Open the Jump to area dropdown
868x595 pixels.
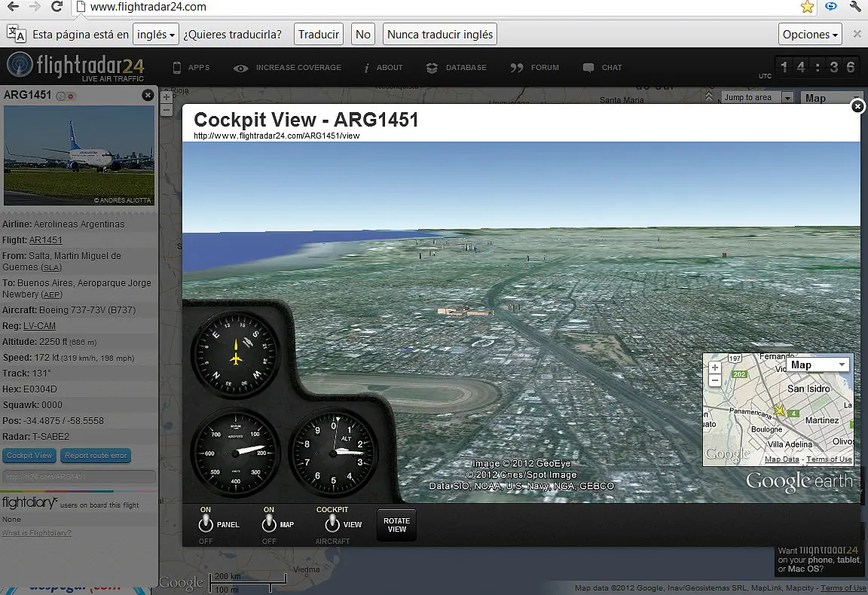pos(757,97)
